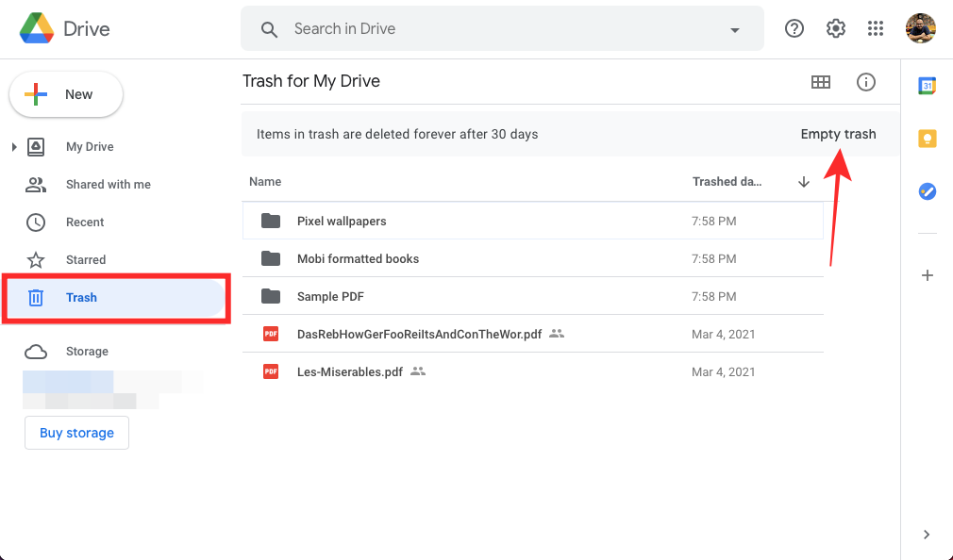Click the Google Drive logo
Screen dimensions: 953x560
37,28
